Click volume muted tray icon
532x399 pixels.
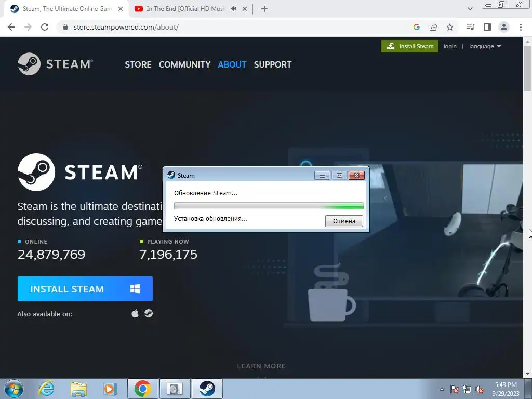[x=480, y=389]
